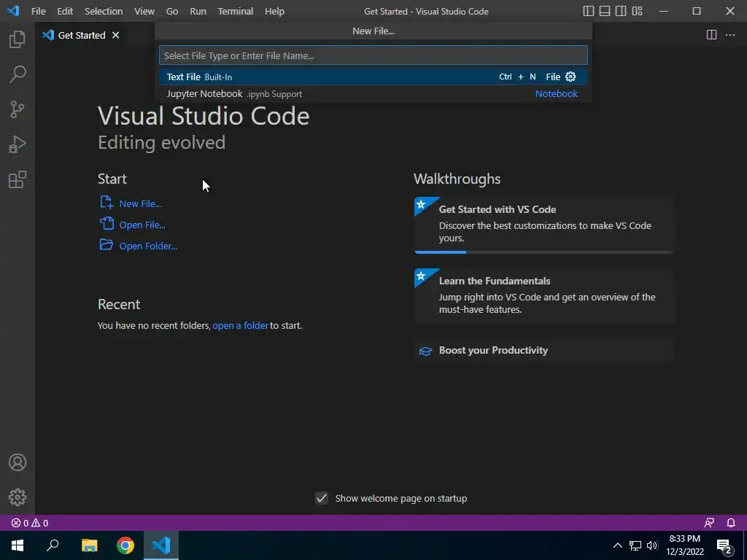Image resolution: width=747 pixels, height=560 pixels.
Task: Open Windows action center notifications
Action: tap(724, 546)
